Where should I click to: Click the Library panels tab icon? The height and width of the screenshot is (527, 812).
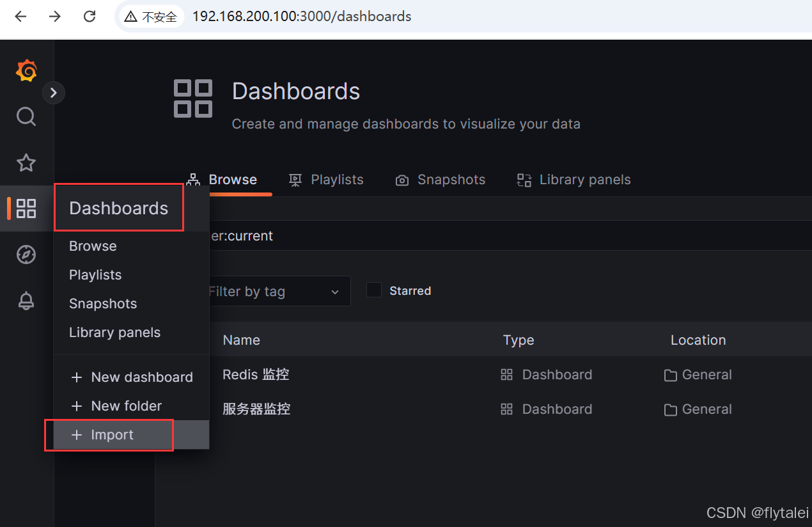pos(524,180)
